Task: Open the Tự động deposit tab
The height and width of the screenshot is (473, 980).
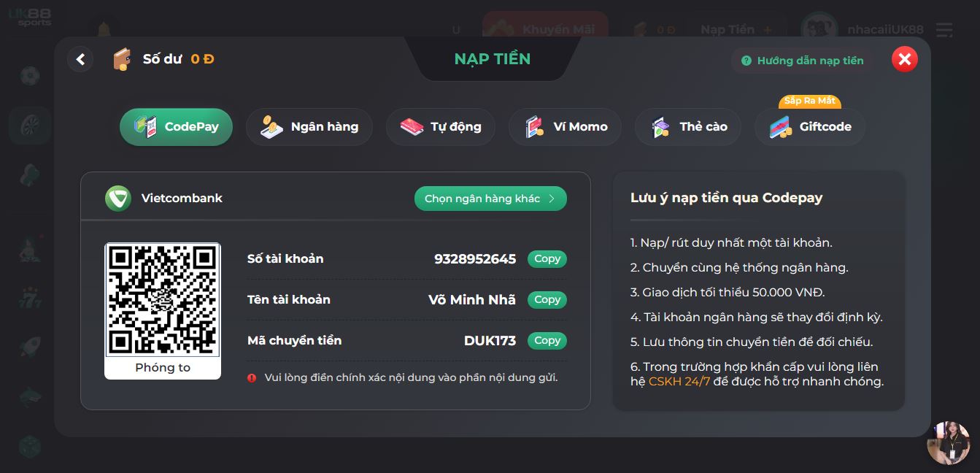Action: [441, 127]
